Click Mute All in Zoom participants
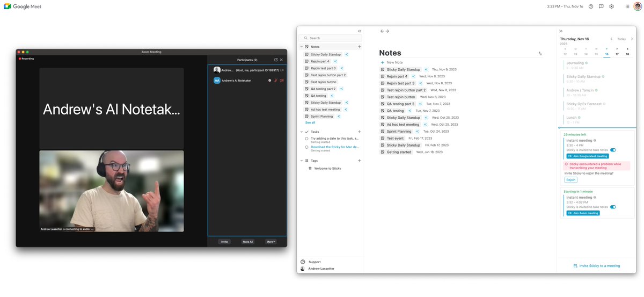 point(247,242)
